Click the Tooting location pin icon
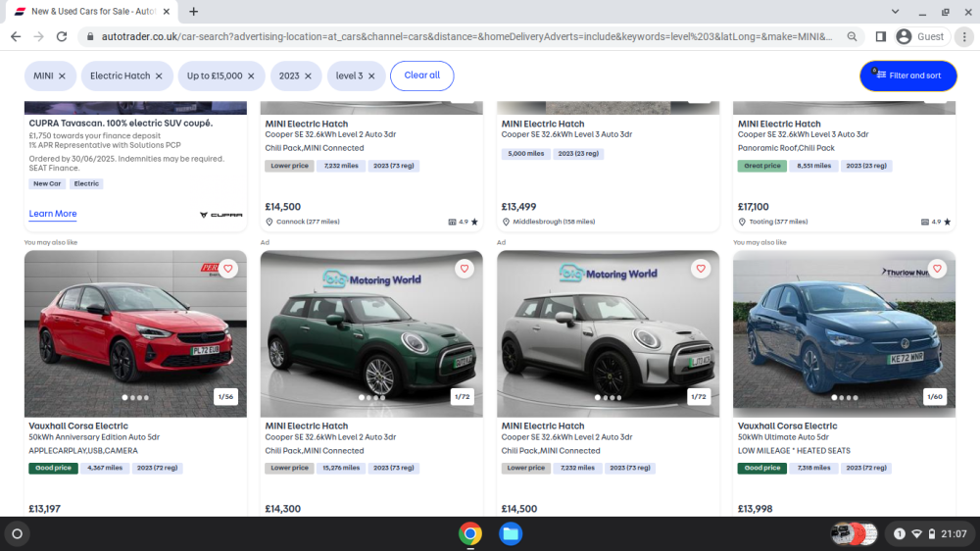The image size is (980, 551). (x=742, y=222)
